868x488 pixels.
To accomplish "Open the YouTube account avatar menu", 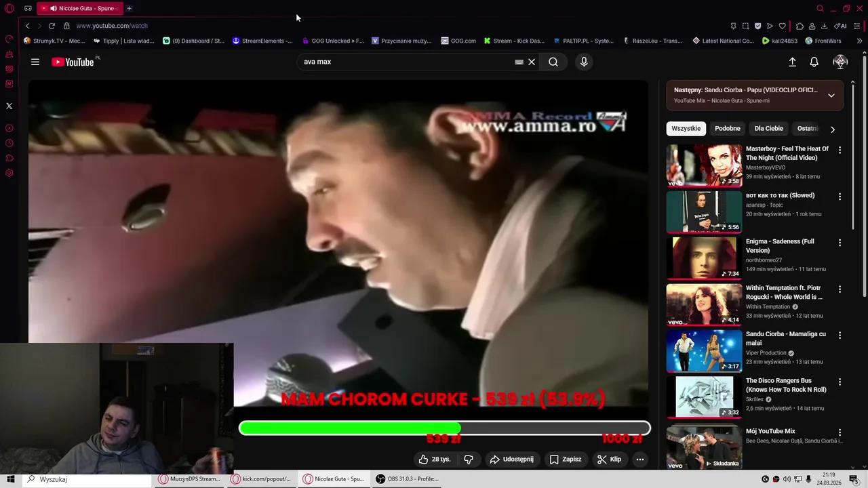I will [x=840, y=62].
